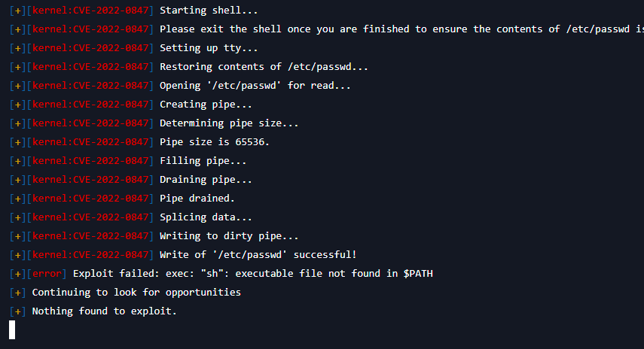Click the 'Pipe drained.' output line
This screenshot has width=644, height=349.
[197, 199]
